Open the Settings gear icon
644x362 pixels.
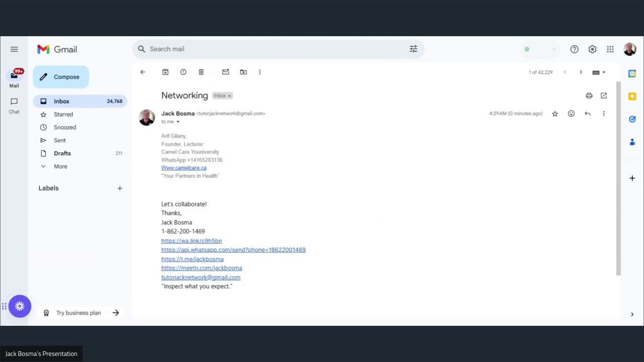point(592,49)
